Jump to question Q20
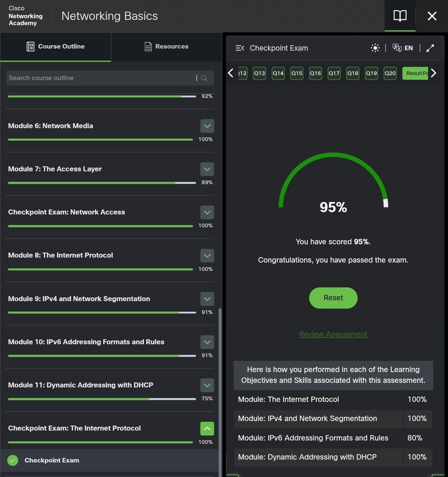 (x=390, y=73)
